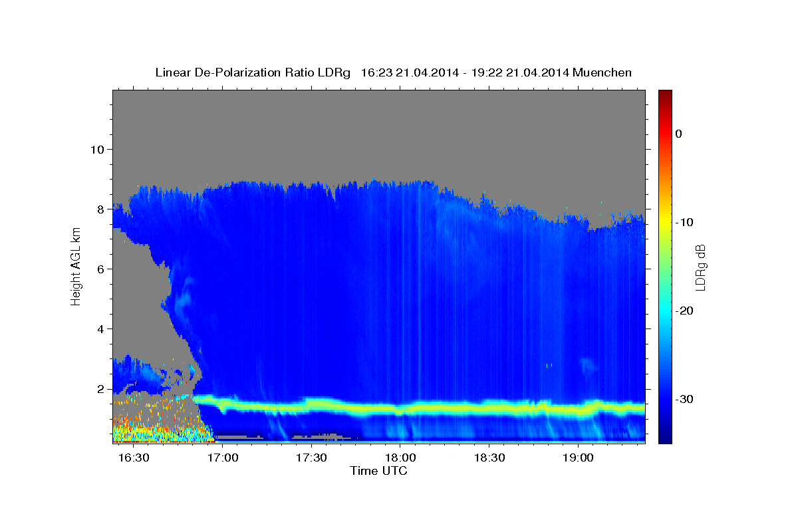Click the 0 dB colorbar tick label
The width and height of the screenshot is (798, 532).
pos(678,134)
